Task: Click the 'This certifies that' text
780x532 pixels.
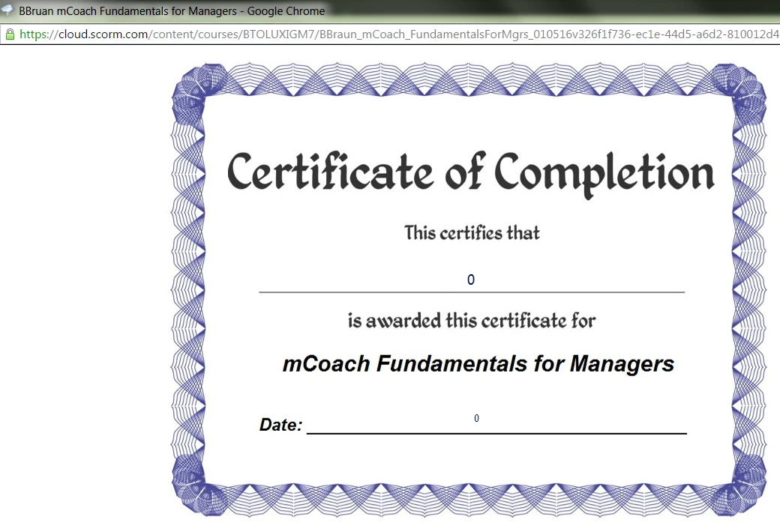Action: point(472,233)
